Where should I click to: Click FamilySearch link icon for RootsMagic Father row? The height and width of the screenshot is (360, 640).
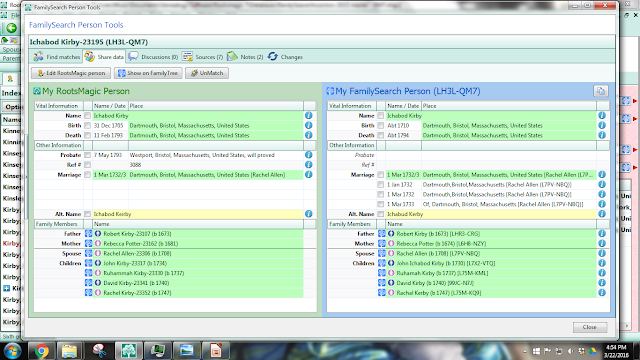(x=89, y=234)
